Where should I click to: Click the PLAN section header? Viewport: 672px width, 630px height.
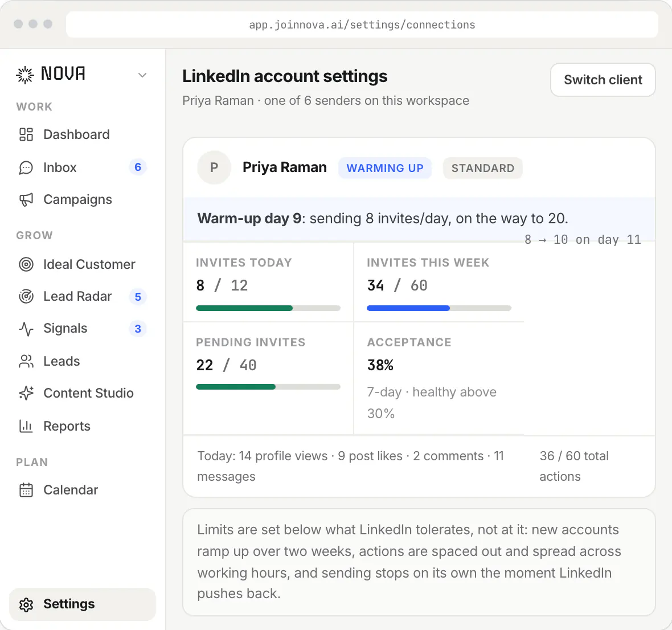32,462
